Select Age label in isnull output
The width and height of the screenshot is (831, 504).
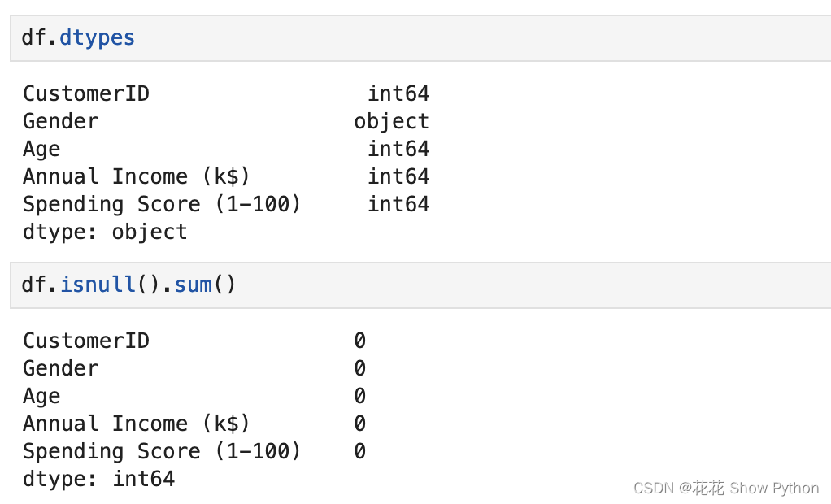[41, 396]
